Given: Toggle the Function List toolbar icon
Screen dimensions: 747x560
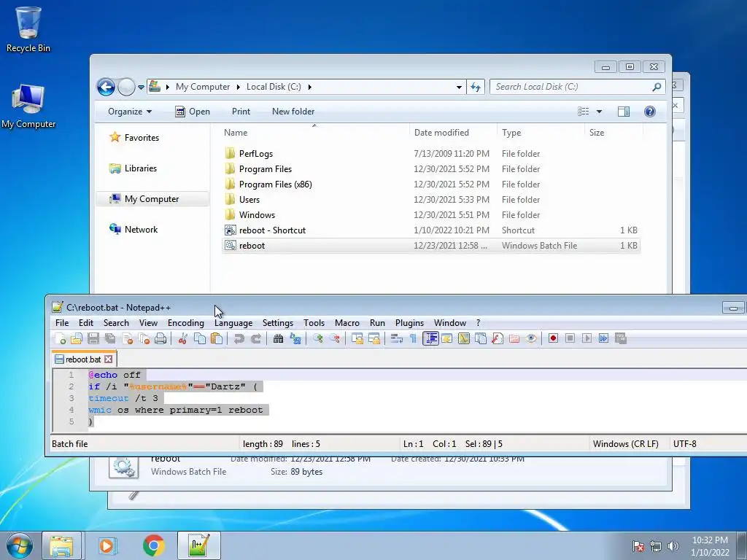Looking at the screenshot, I should pos(498,338).
